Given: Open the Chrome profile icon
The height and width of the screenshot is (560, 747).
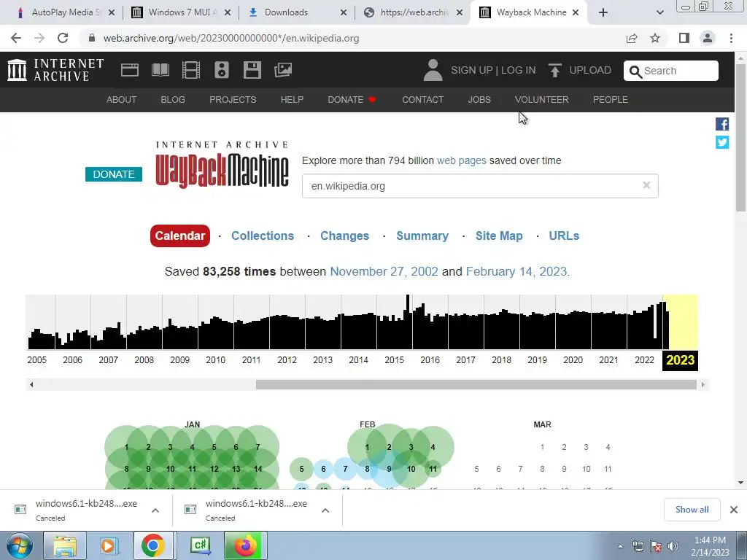Looking at the screenshot, I should click(x=708, y=38).
